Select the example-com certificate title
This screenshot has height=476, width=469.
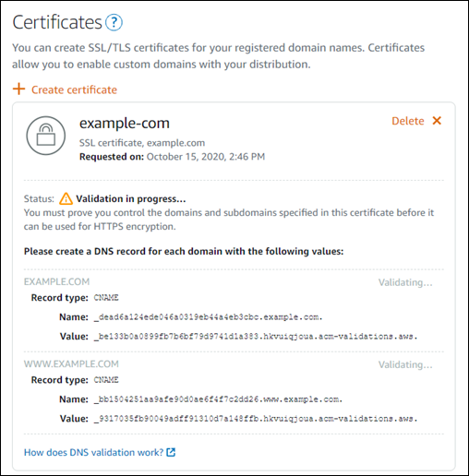tap(125, 124)
